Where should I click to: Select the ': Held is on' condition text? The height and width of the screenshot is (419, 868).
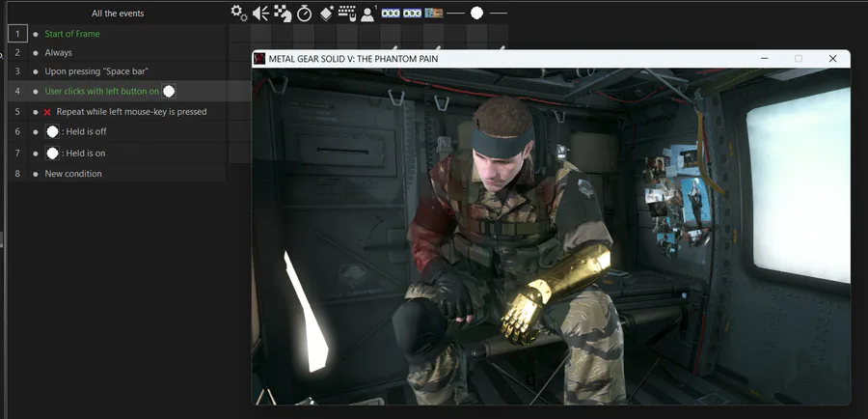click(x=83, y=153)
